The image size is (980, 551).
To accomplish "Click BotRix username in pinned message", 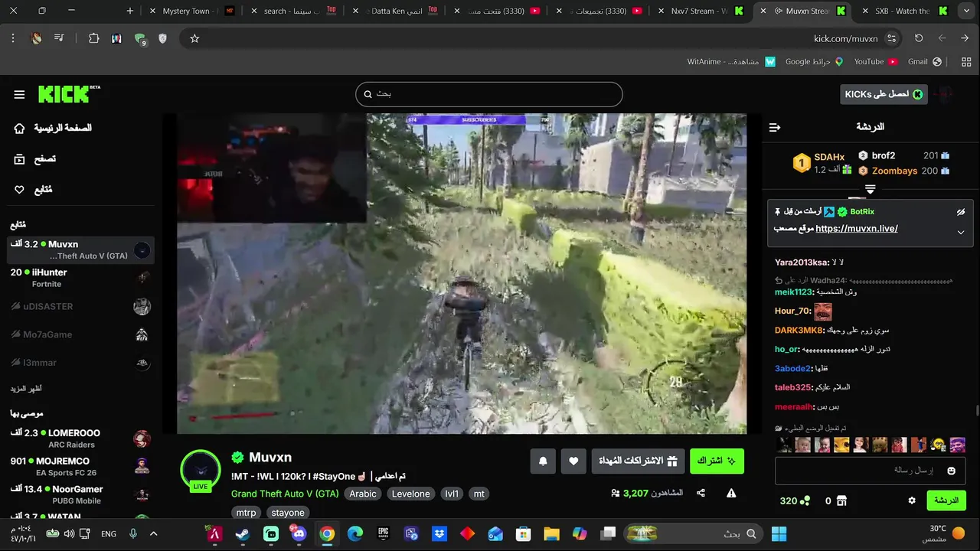I will click(862, 211).
